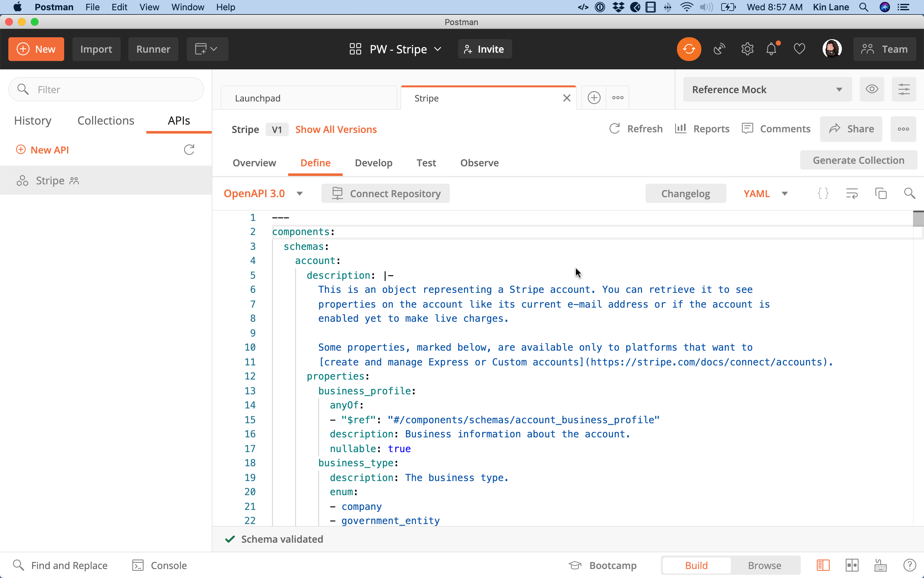Screen dimensions: 924x578
Task: Click the New button
Action: (36, 49)
